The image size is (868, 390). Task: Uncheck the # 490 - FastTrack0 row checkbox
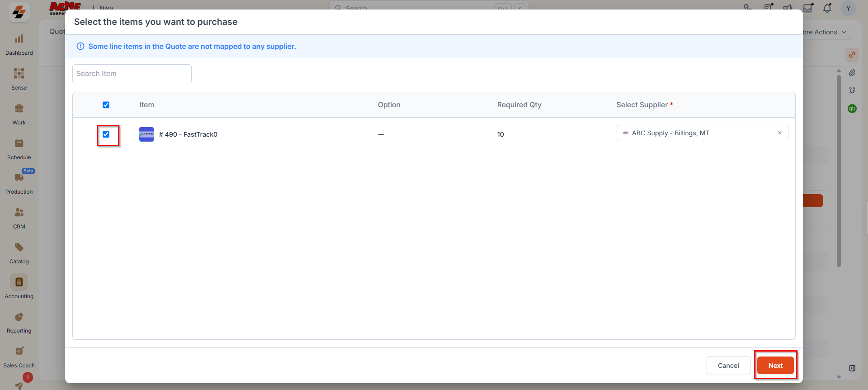(x=106, y=134)
